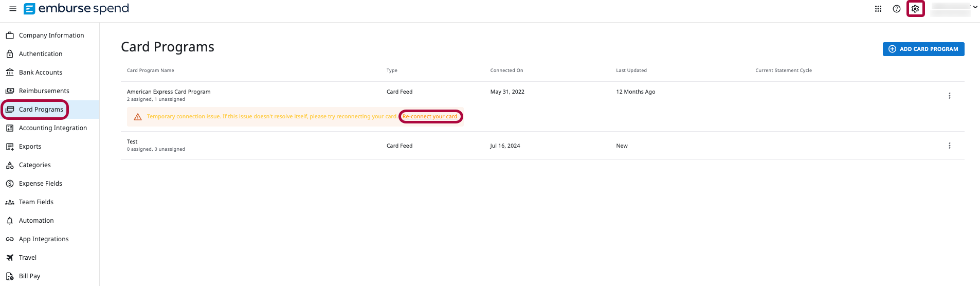
Task: Click Re-connect your card link
Action: pyautogui.click(x=430, y=117)
